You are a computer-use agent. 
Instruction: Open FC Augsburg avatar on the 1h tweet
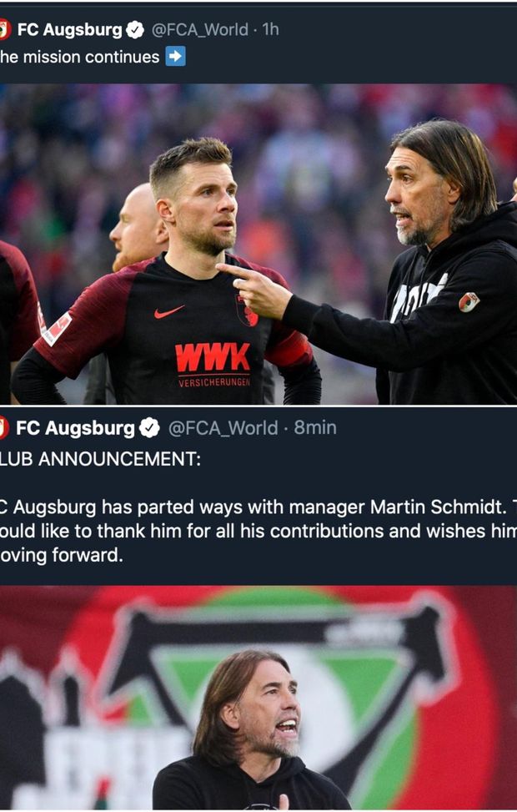pyautogui.click(x=5, y=29)
